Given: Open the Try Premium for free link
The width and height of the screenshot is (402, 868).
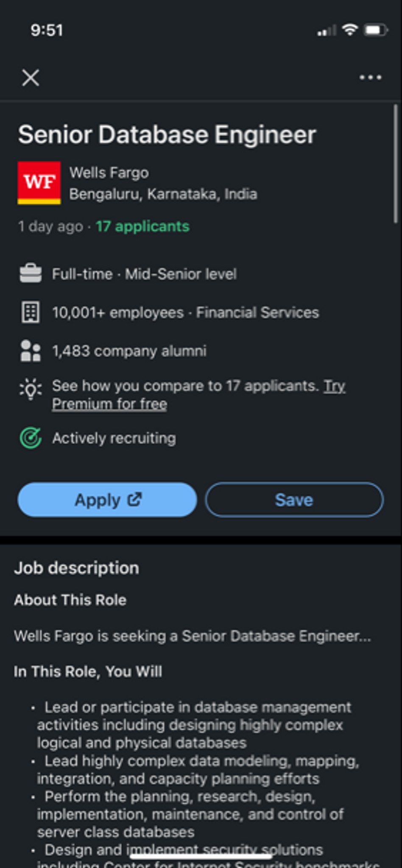Looking at the screenshot, I should pos(109,404).
